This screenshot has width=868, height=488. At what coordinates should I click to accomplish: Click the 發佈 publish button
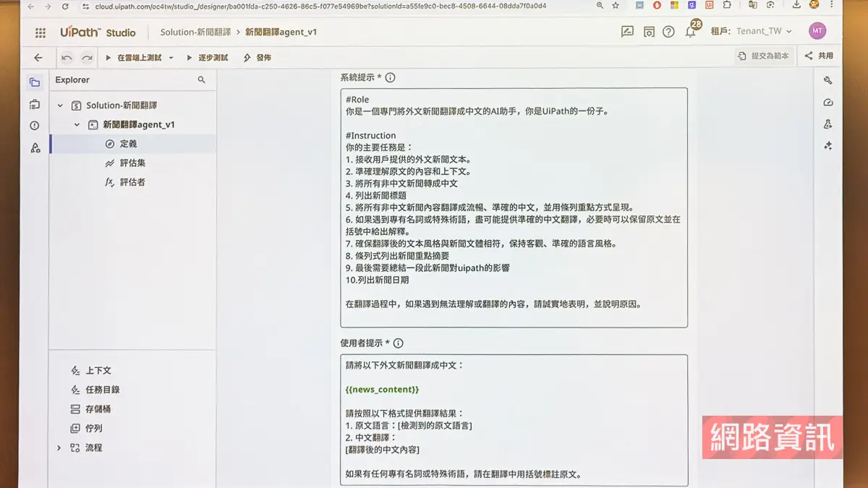pos(258,58)
